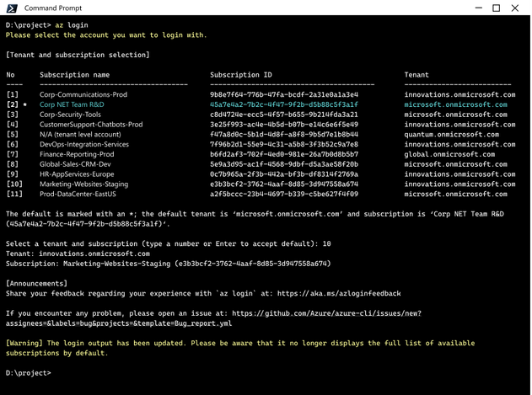Click the final D:\project> prompt
This screenshot has height=395, width=532.
[x=29, y=373]
